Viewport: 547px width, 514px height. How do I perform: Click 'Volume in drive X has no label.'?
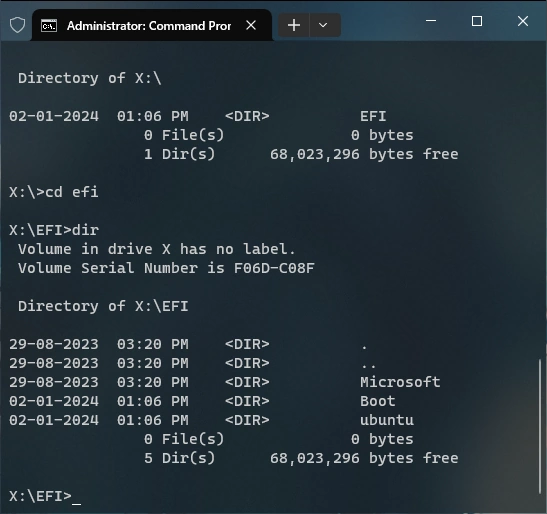[x=157, y=249]
